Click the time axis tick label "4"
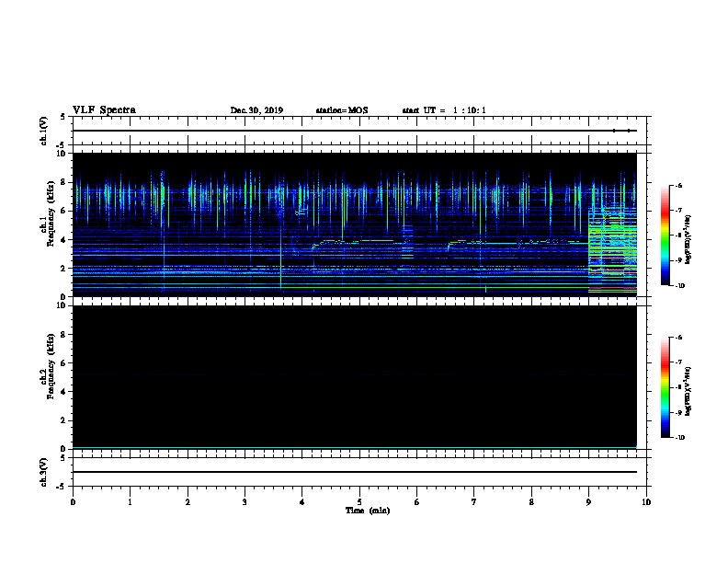This screenshot has width=728, height=563. (302, 502)
